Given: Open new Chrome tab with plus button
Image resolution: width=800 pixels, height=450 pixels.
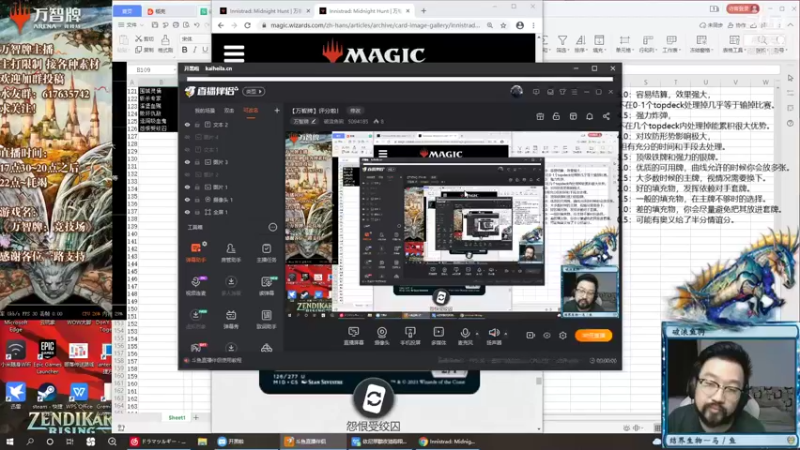Looking at the screenshot, I should click(423, 10).
